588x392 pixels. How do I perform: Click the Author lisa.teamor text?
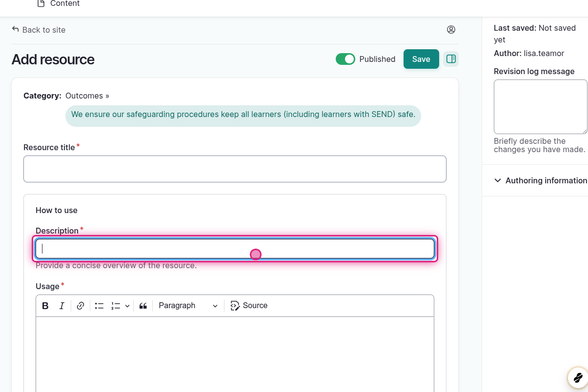[x=529, y=53]
